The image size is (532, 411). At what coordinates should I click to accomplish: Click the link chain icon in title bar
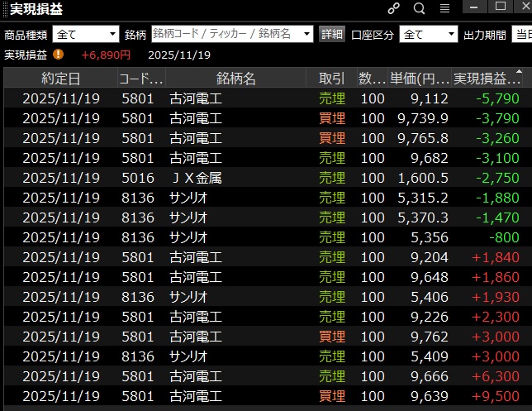click(x=394, y=8)
